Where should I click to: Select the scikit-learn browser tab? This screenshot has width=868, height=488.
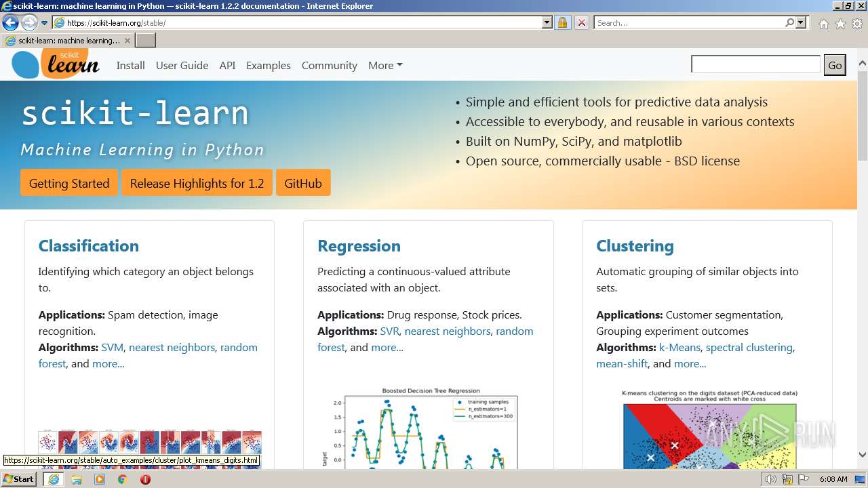pyautogui.click(x=68, y=41)
